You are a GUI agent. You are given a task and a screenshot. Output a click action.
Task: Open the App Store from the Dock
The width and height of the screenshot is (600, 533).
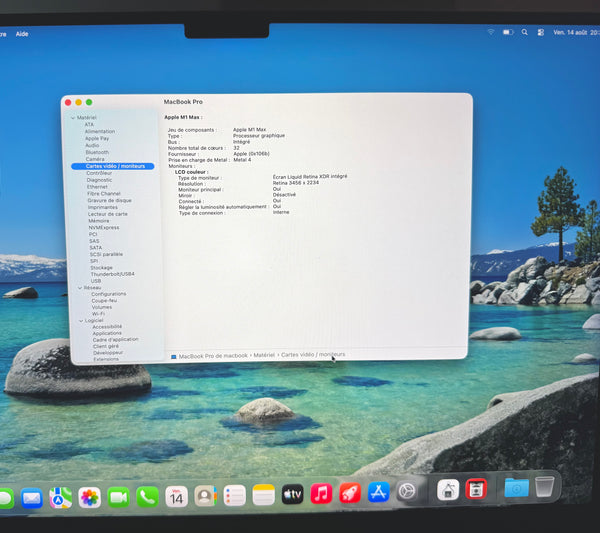tap(378, 492)
